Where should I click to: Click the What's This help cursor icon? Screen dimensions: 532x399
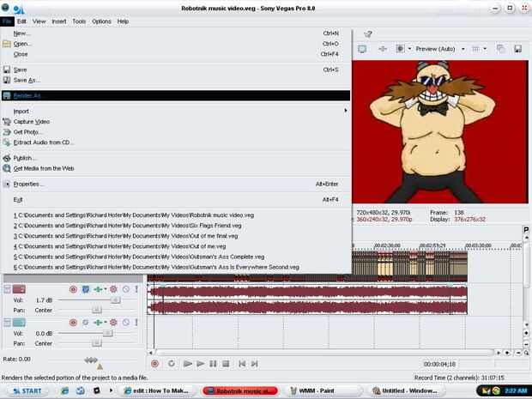[368, 34]
